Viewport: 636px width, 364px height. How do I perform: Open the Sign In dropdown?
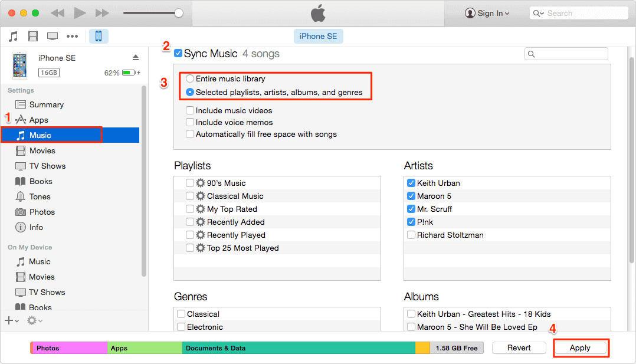pyautogui.click(x=487, y=12)
